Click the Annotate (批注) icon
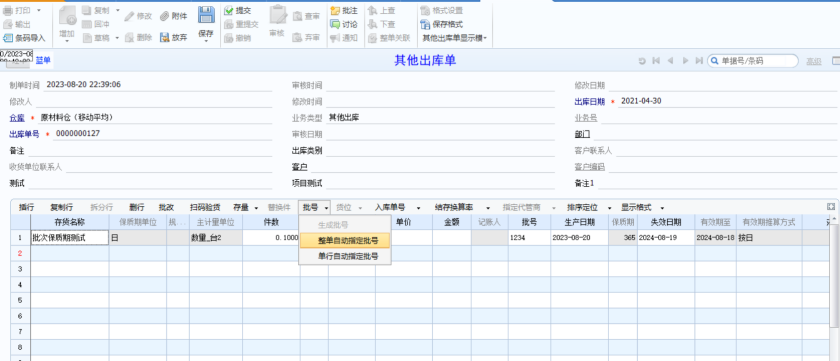The image size is (840, 361). [x=335, y=10]
